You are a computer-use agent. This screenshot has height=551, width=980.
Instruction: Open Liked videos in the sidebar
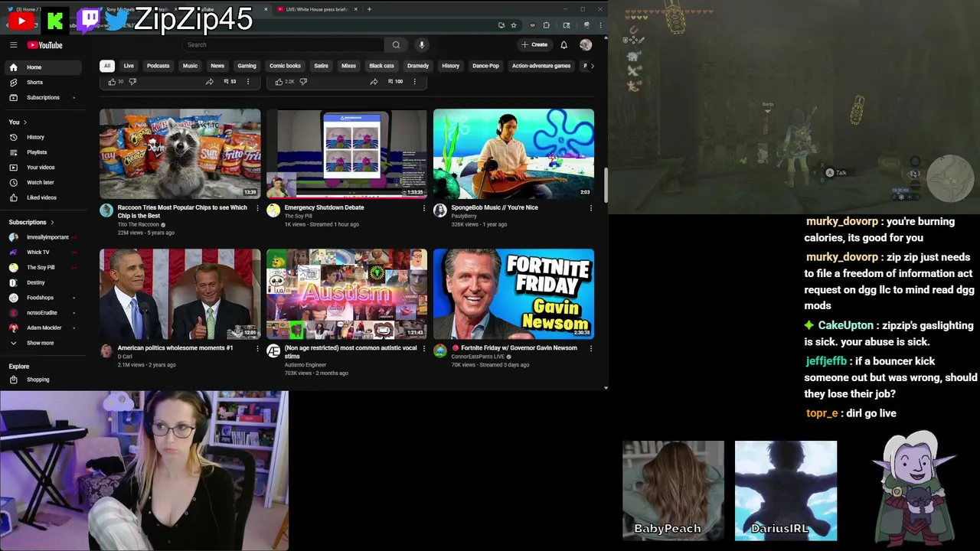click(44, 197)
